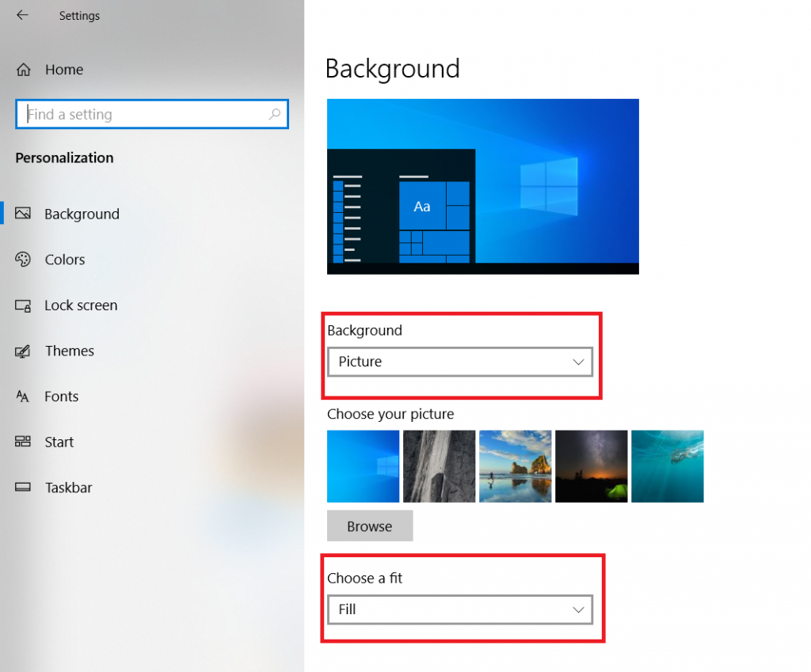Open the Choose a fit dropdown

pos(460,609)
